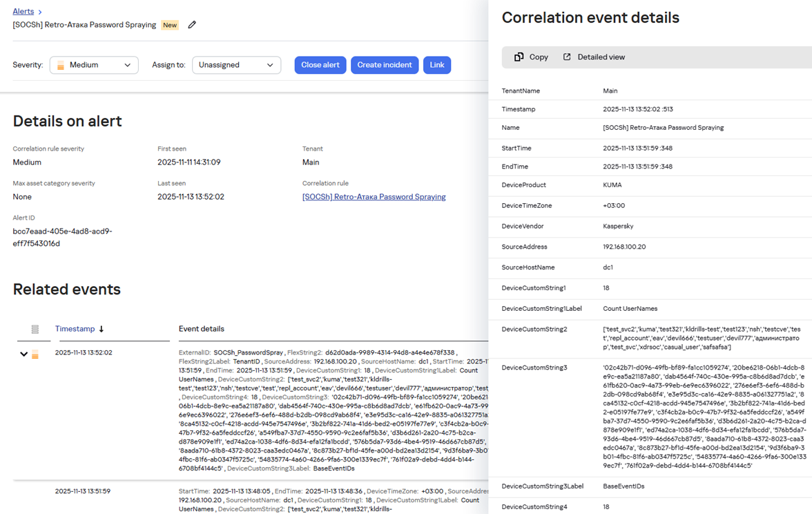The height and width of the screenshot is (514, 812).
Task: Click the Close alert button
Action: [320, 65]
